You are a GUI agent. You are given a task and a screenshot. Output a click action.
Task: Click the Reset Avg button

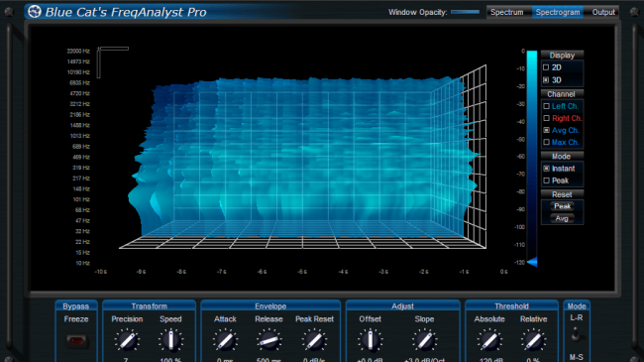(562, 218)
